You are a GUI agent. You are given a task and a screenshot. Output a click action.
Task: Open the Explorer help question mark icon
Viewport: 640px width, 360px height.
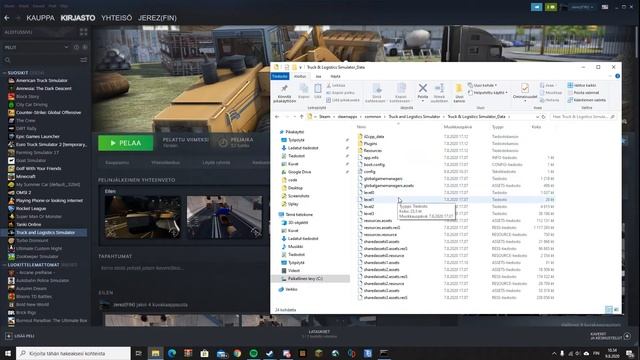(617, 76)
